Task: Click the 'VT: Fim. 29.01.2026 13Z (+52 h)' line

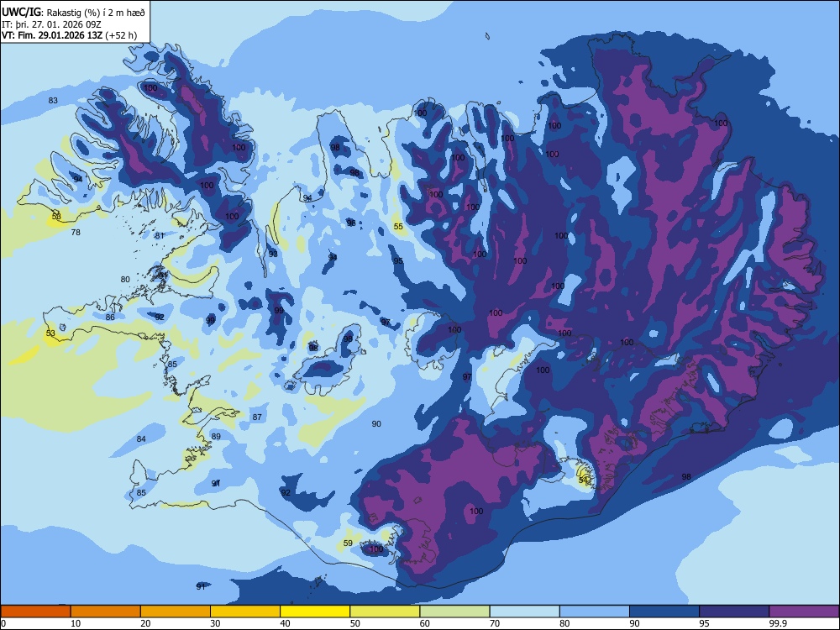Action: point(69,35)
